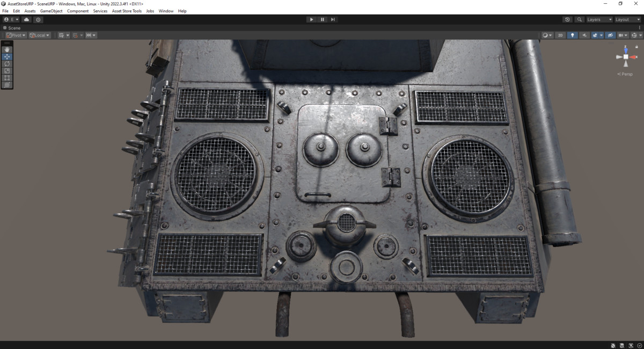Activate the combined Transform tool

(x=6, y=84)
